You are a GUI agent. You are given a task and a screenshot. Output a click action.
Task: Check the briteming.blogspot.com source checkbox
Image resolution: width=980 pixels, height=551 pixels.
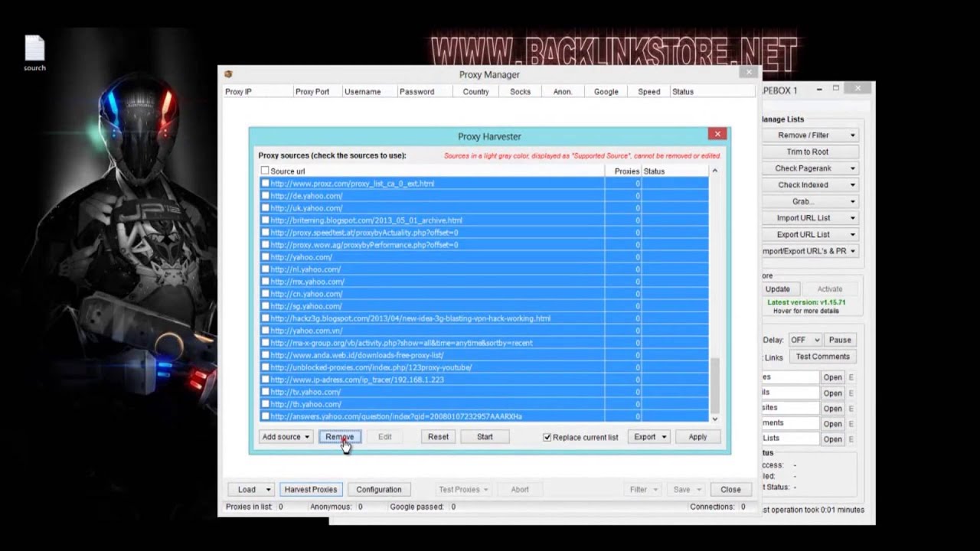point(265,220)
